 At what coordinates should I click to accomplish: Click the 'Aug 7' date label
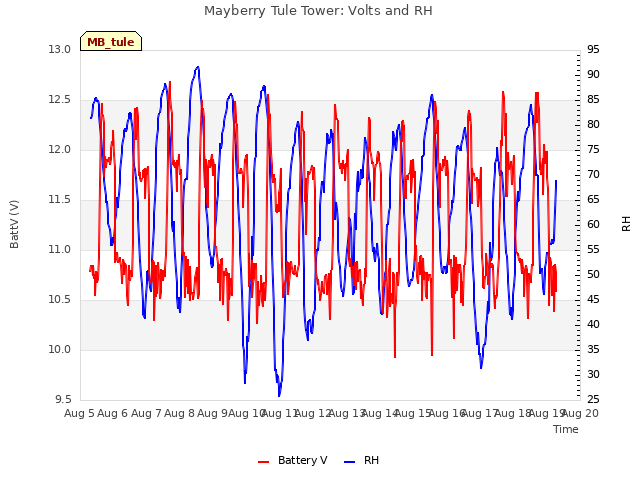(x=146, y=414)
